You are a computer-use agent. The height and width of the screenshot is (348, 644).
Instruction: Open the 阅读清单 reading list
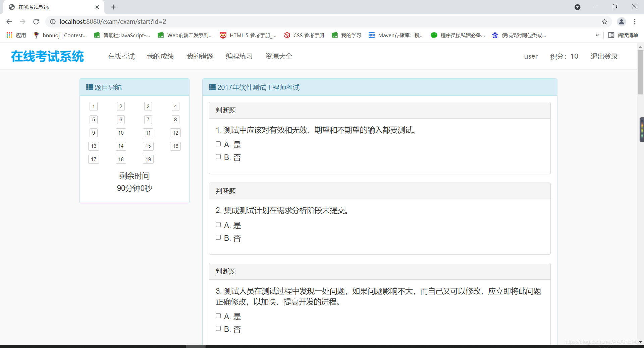[623, 35]
